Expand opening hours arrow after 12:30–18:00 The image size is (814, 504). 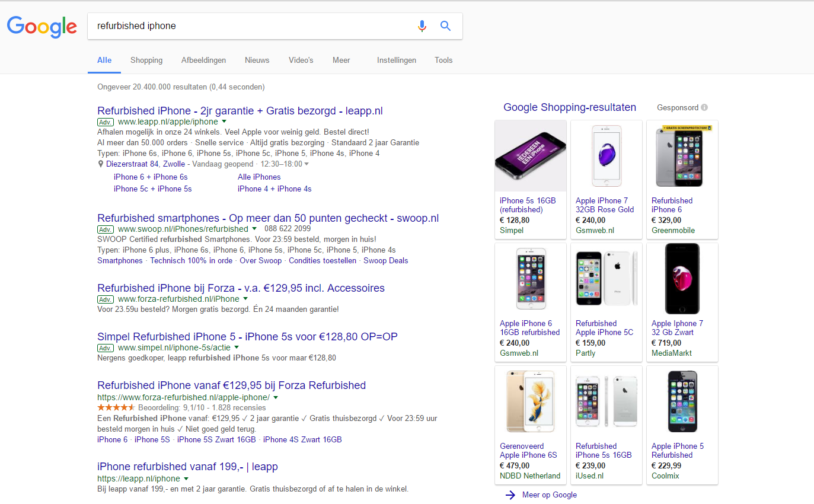pos(307,164)
